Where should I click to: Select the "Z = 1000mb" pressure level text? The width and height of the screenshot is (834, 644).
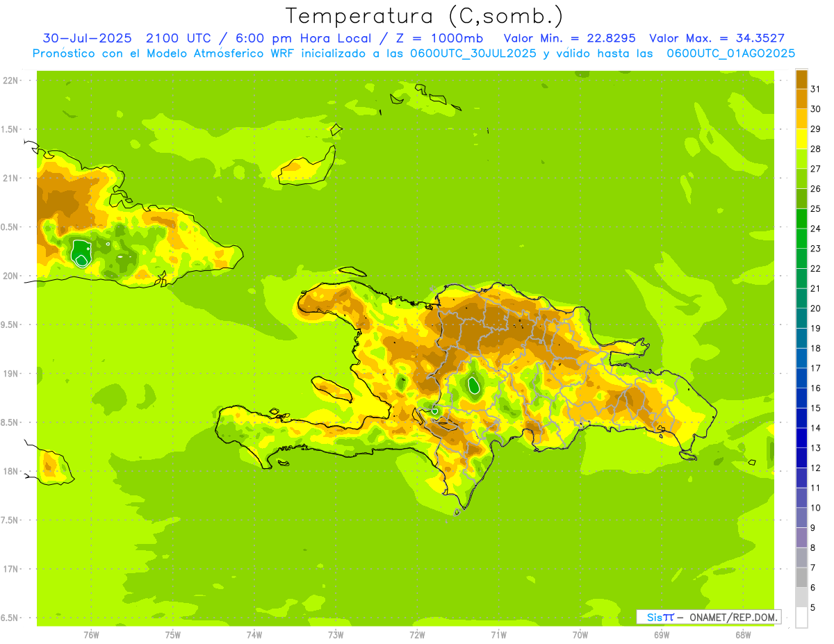pos(439,38)
